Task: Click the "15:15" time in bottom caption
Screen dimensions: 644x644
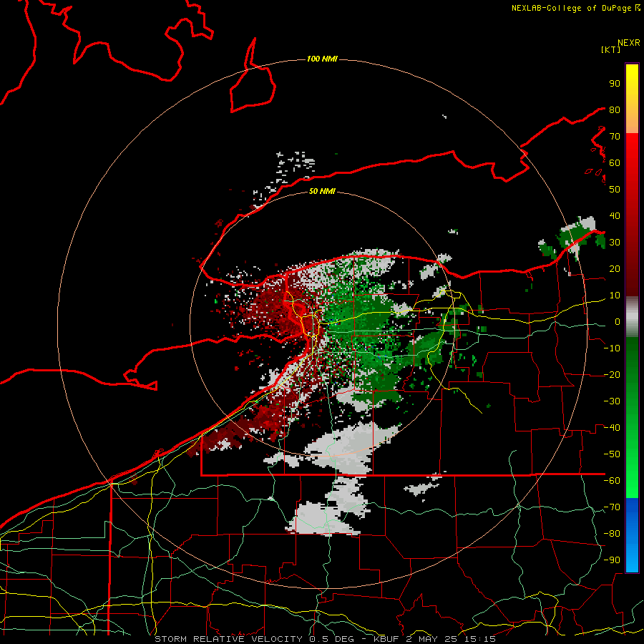Action: point(482,639)
